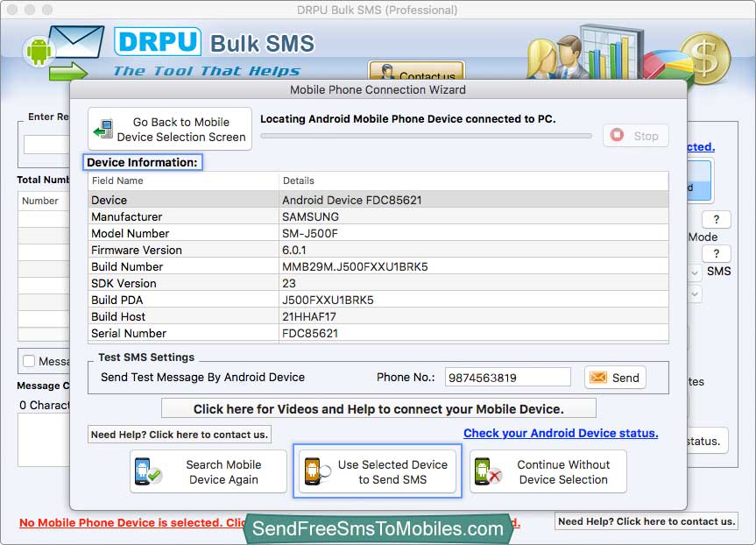
Task: Stop the device locating process
Action: coord(635,136)
